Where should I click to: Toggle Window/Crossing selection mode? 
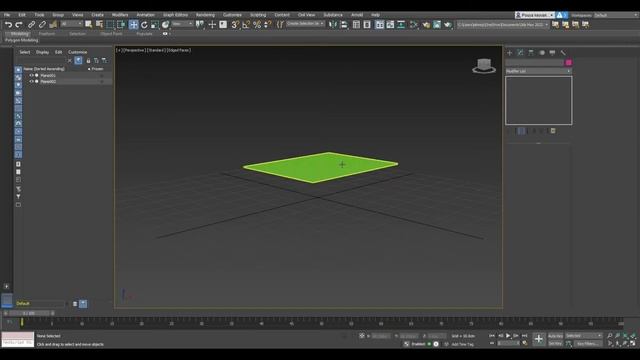(121, 24)
